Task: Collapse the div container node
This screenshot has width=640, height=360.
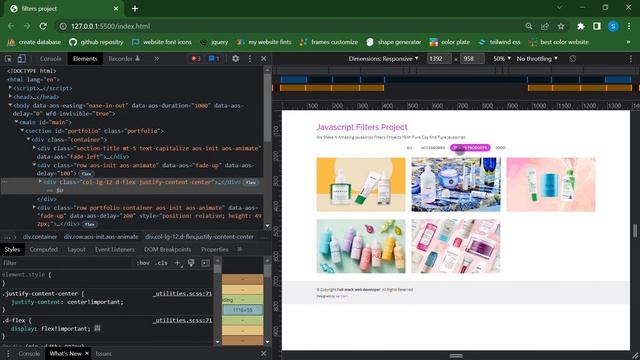Action: pyautogui.click(x=28, y=139)
